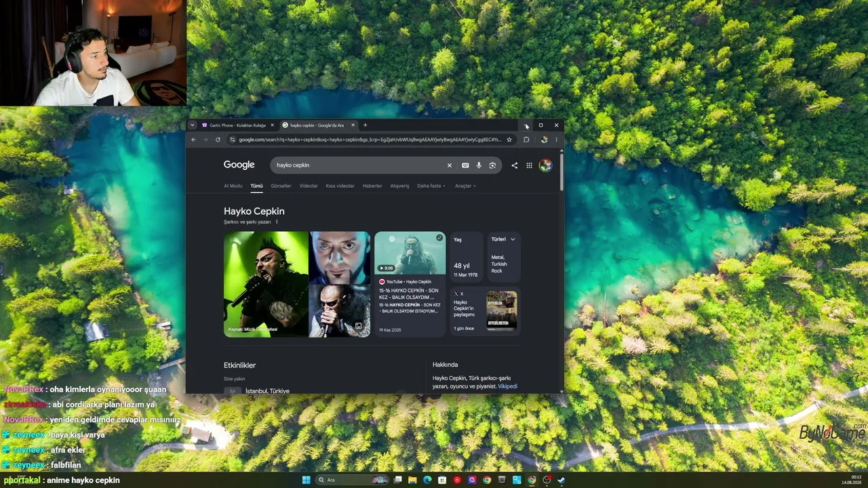This screenshot has height=488, width=868.
Task: Share the search results with share icon
Action: pos(514,165)
